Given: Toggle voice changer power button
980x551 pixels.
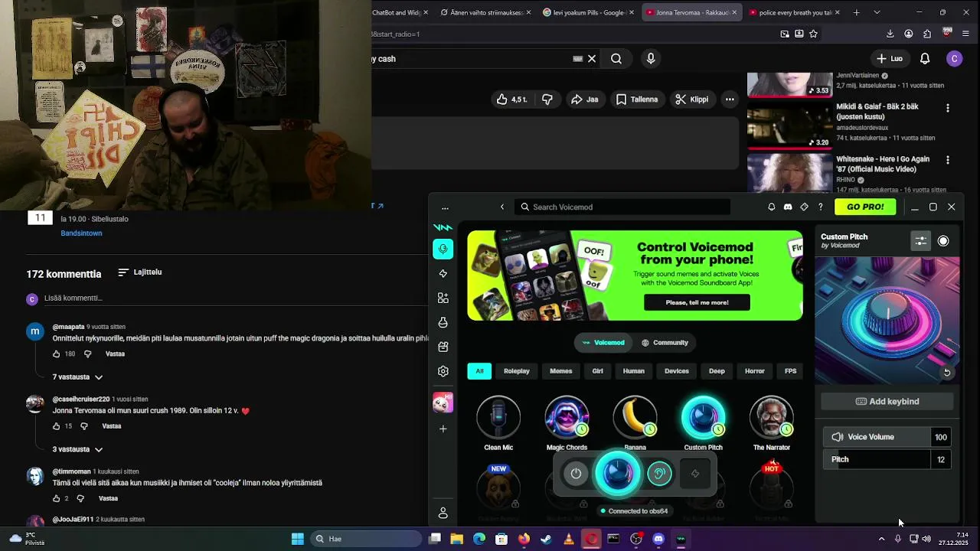Looking at the screenshot, I should click(x=576, y=474).
